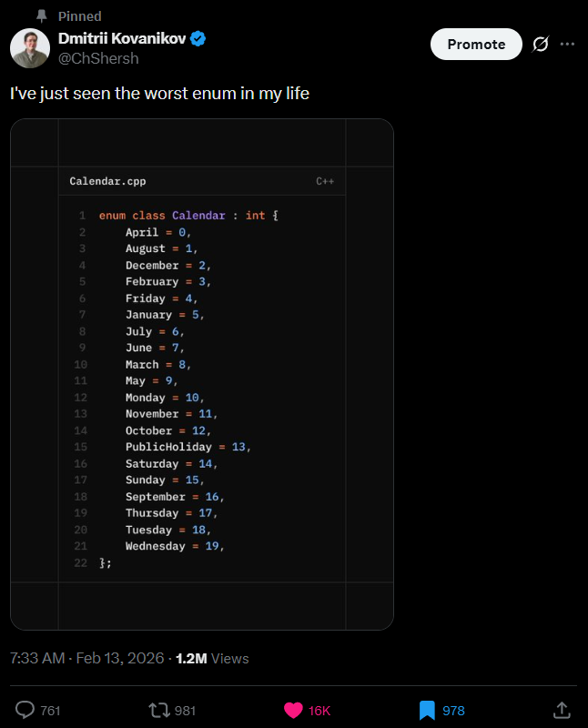
Task: Click the 'Friday = 4,' line
Action: point(162,298)
